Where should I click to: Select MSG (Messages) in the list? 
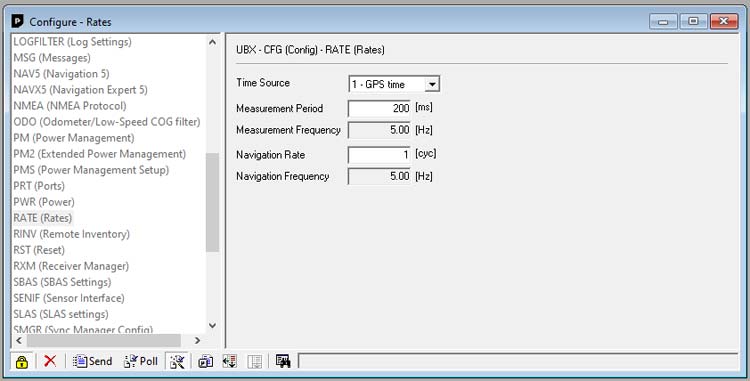click(x=52, y=58)
